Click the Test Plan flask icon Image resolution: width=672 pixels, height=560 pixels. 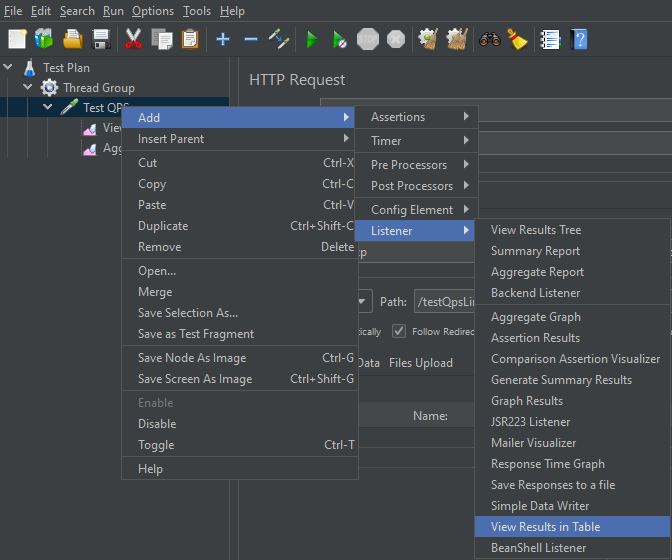pyautogui.click(x=30, y=68)
